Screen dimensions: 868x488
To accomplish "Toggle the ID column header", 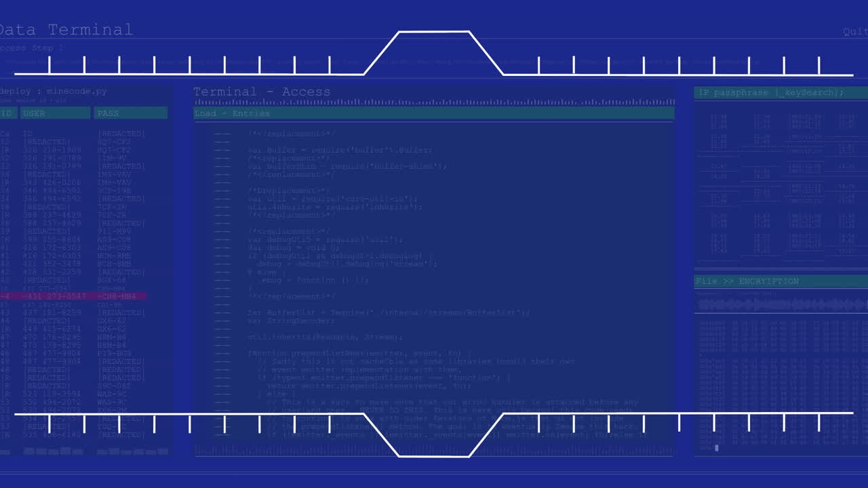I will (7, 113).
